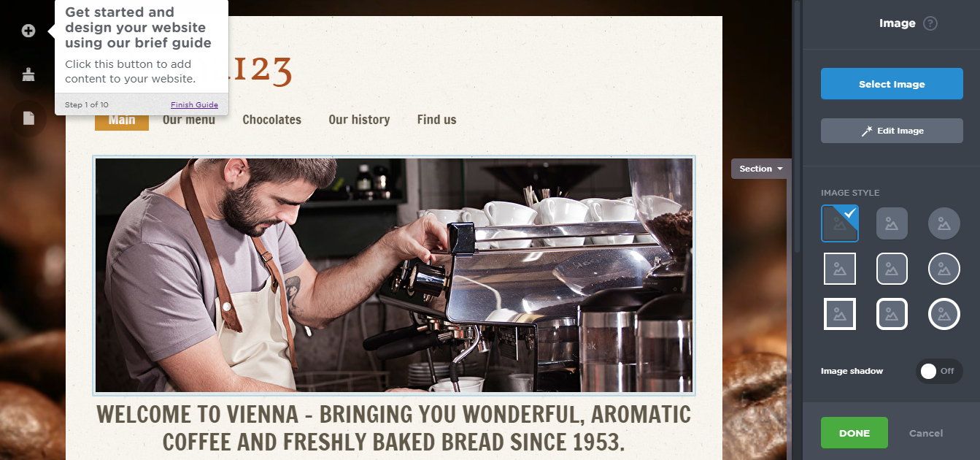The height and width of the screenshot is (460, 980).
Task: Click the plus add content icon
Action: pyautogui.click(x=28, y=31)
